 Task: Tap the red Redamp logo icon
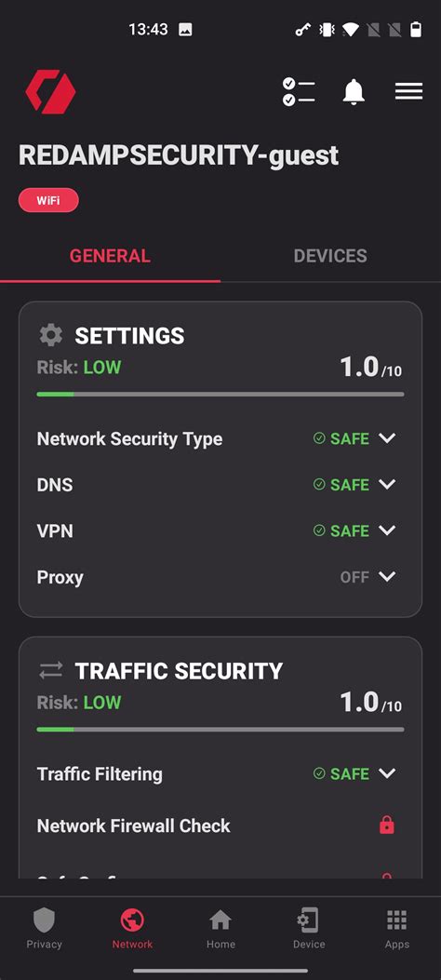(50, 92)
